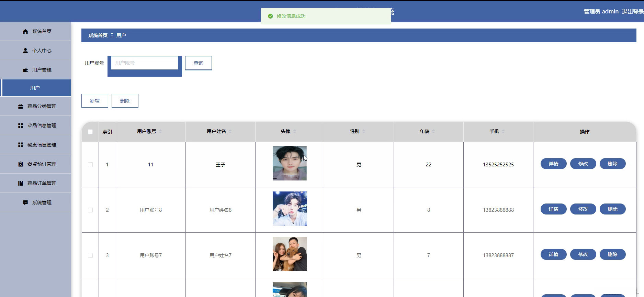Open 系统管理 sidebar menu
Screen dimensions: 644x297
coord(36,202)
